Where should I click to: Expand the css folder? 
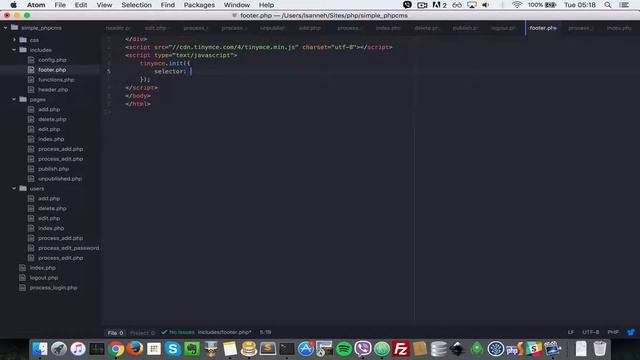pyautogui.click(x=14, y=40)
